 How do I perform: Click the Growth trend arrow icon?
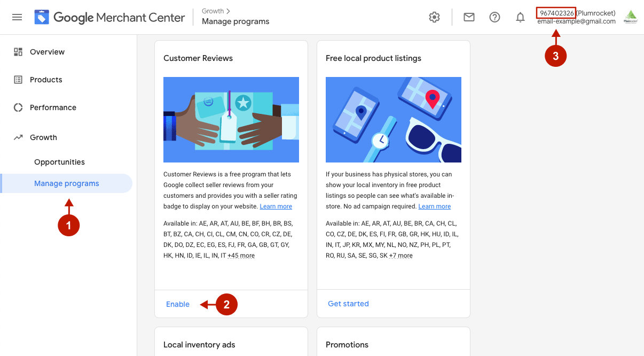coord(18,137)
